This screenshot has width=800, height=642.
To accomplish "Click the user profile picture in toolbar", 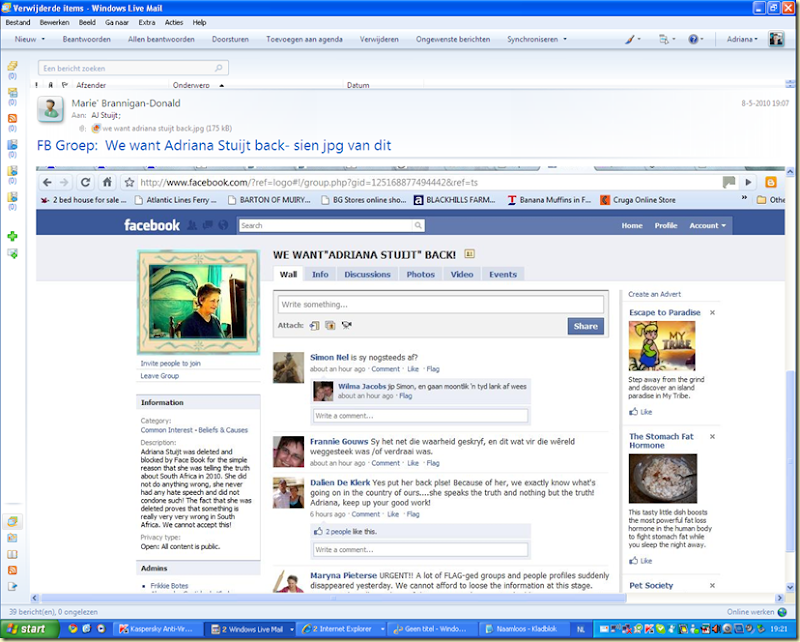I will (776, 39).
